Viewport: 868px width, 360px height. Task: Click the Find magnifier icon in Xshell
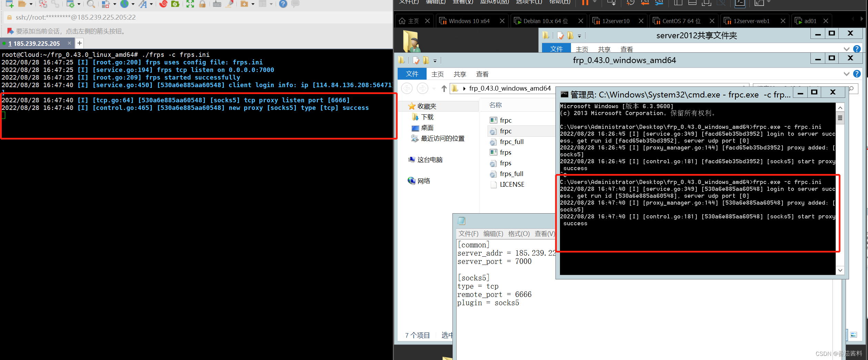pyautogui.click(x=91, y=4)
